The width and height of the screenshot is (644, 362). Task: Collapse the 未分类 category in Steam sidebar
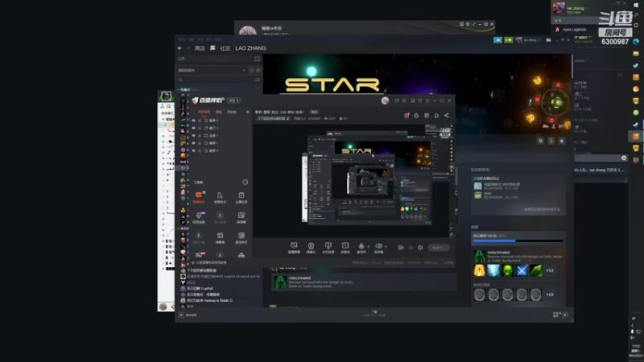179,228
